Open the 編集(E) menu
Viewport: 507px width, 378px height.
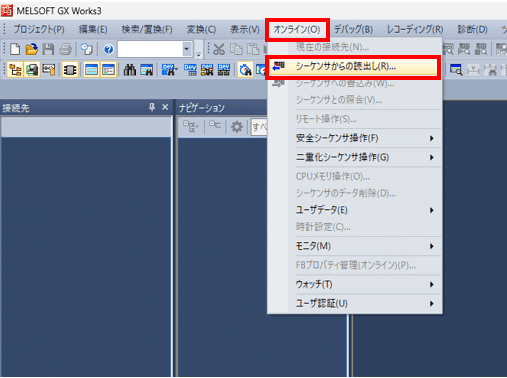coord(93,30)
